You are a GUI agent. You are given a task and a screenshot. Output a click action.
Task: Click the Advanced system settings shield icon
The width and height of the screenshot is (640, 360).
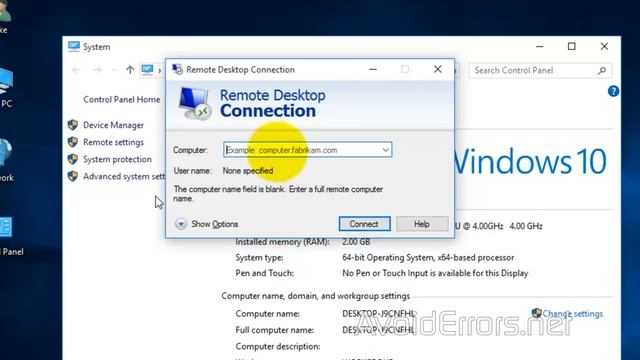click(73, 176)
